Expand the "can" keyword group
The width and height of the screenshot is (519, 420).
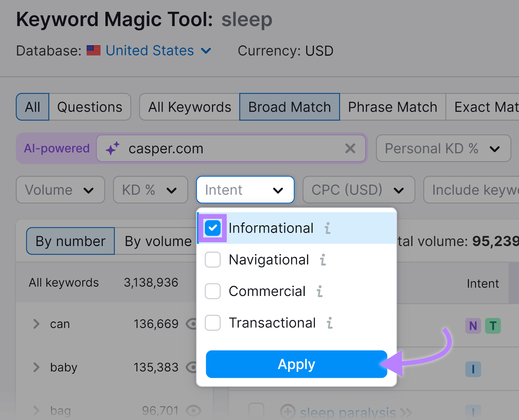[36, 324]
